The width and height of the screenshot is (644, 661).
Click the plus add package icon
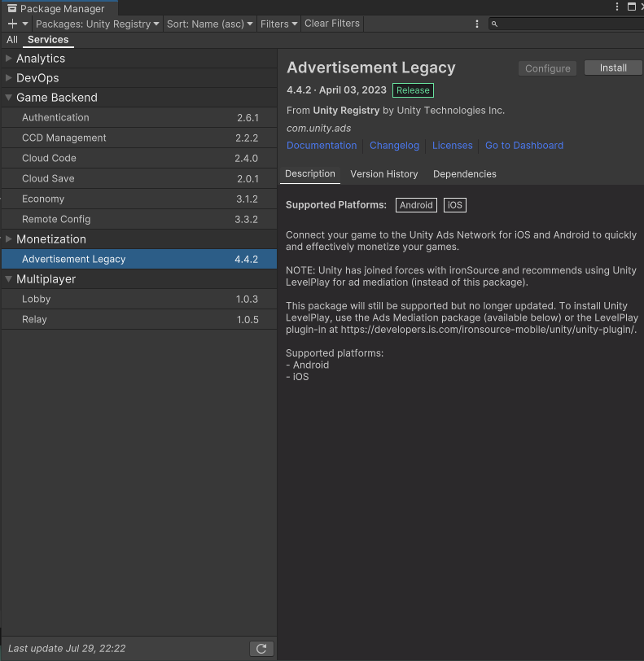coord(13,24)
